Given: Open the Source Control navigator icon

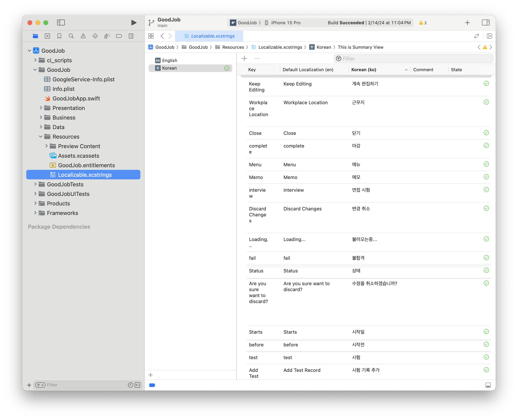Looking at the screenshot, I should 47,36.
